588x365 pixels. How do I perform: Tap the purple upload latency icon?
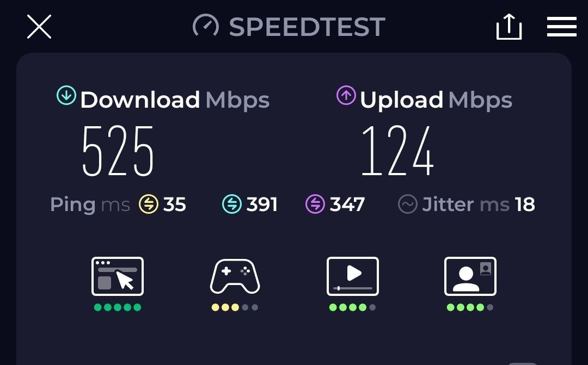(x=315, y=204)
